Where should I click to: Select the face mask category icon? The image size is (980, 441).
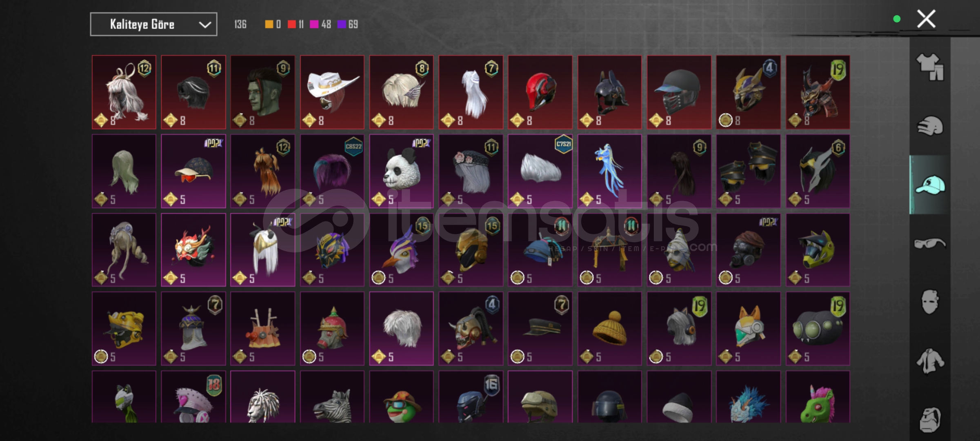[x=930, y=302]
